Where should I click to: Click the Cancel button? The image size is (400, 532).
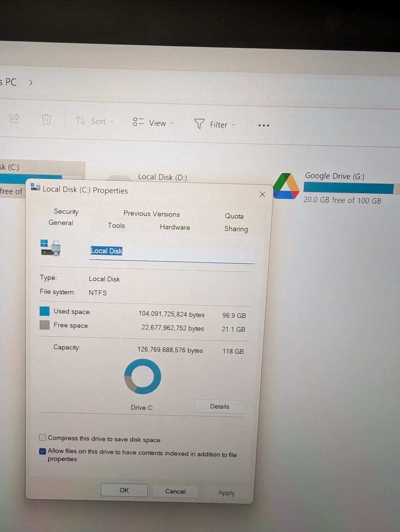pyautogui.click(x=175, y=492)
